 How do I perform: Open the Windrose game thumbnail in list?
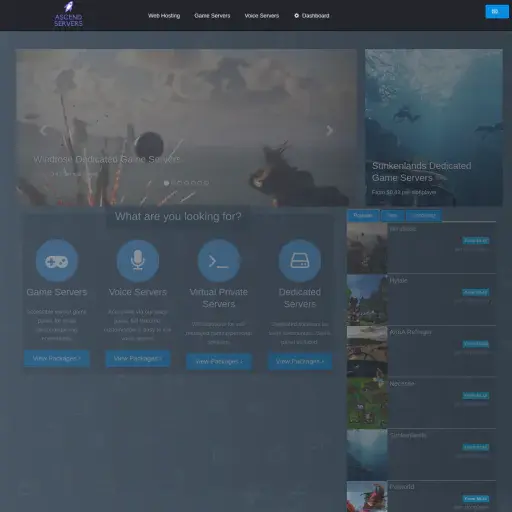point(367,248)
